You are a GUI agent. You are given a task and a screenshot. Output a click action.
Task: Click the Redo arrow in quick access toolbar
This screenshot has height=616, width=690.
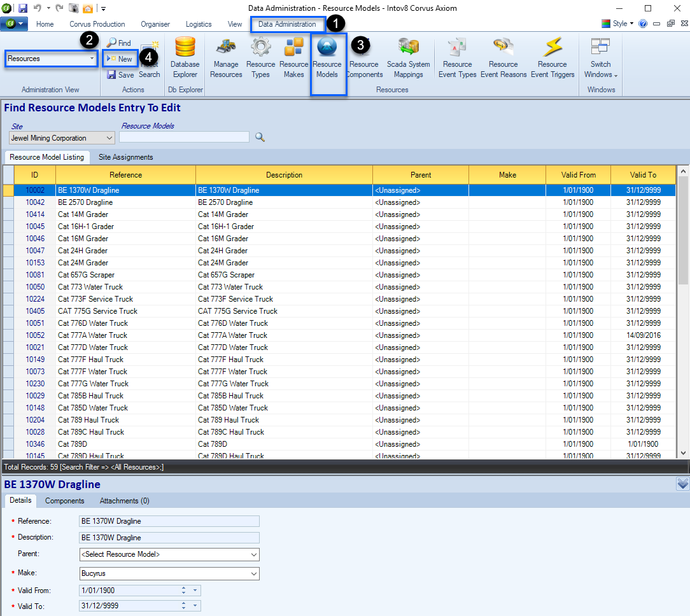(59, 8)
